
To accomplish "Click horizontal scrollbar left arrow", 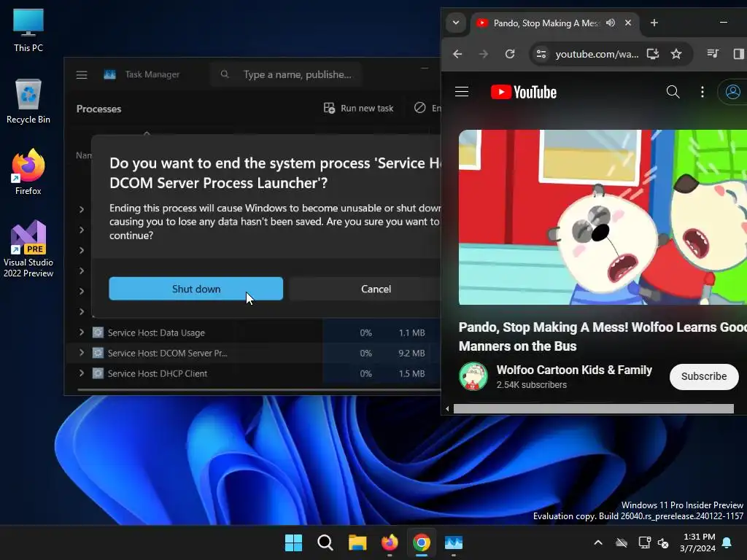I will [447, 408].
